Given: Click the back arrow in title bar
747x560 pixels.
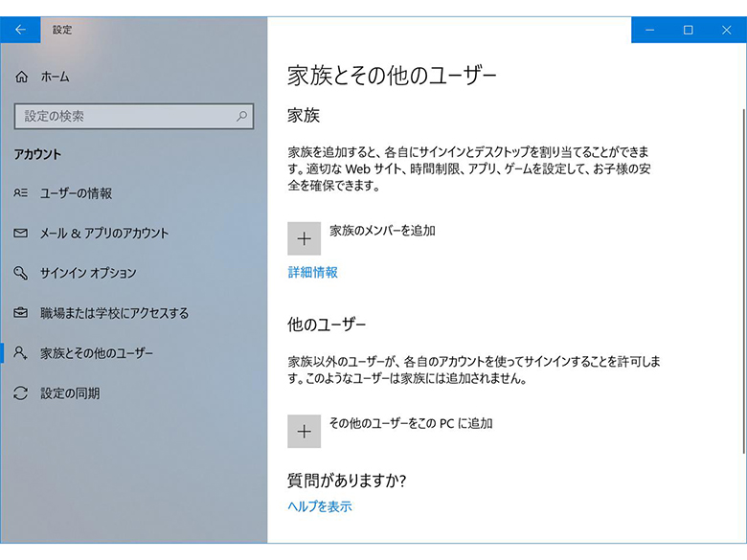Looking at the screenshot, I should click(20, 30).
